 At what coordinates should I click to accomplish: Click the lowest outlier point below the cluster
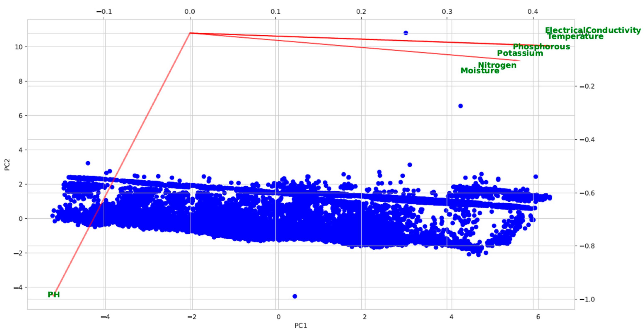(295, 296)
